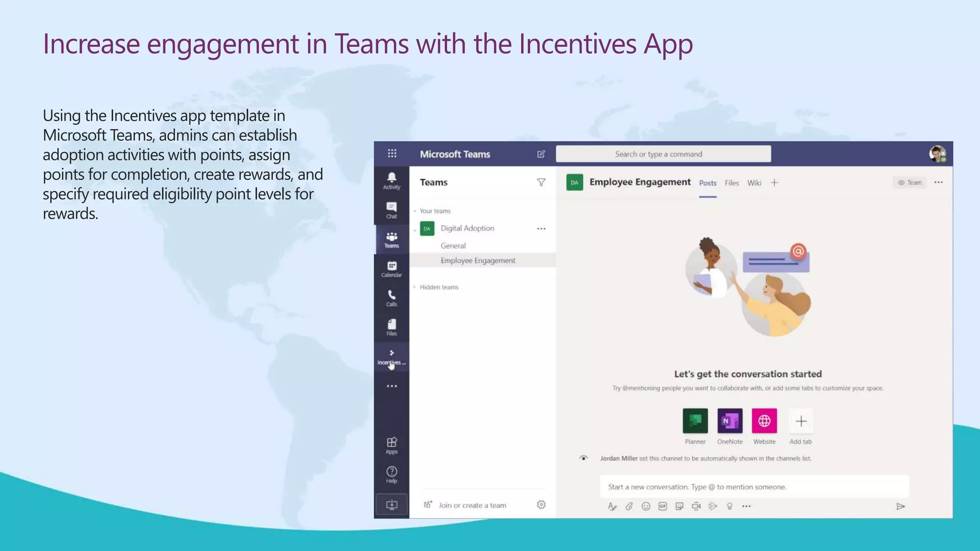
Task: Start a new chat with compose icon
Action: 541,154
